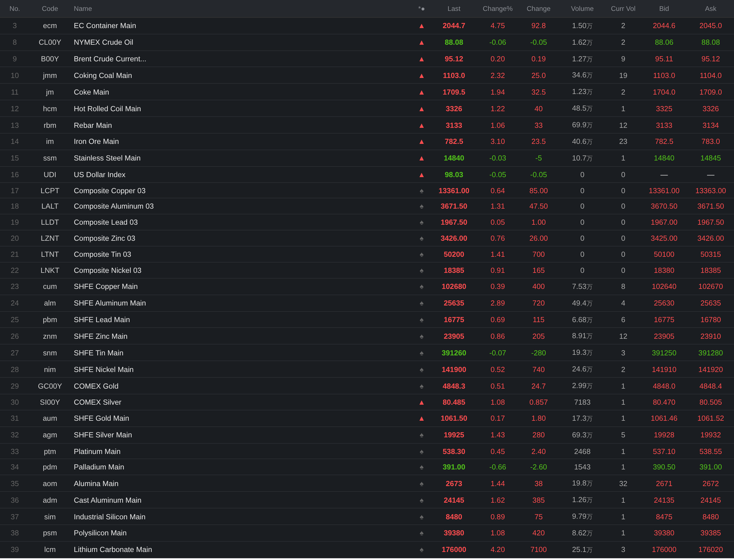The image size is (734, 560).
Task: Click the red triangle marker for COMEX Silver
Action: click(421, 403)
